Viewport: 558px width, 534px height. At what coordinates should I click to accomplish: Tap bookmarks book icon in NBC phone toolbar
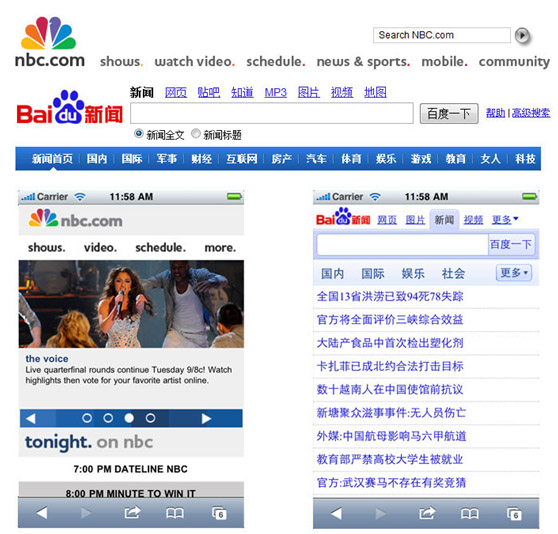click(175, 513)
